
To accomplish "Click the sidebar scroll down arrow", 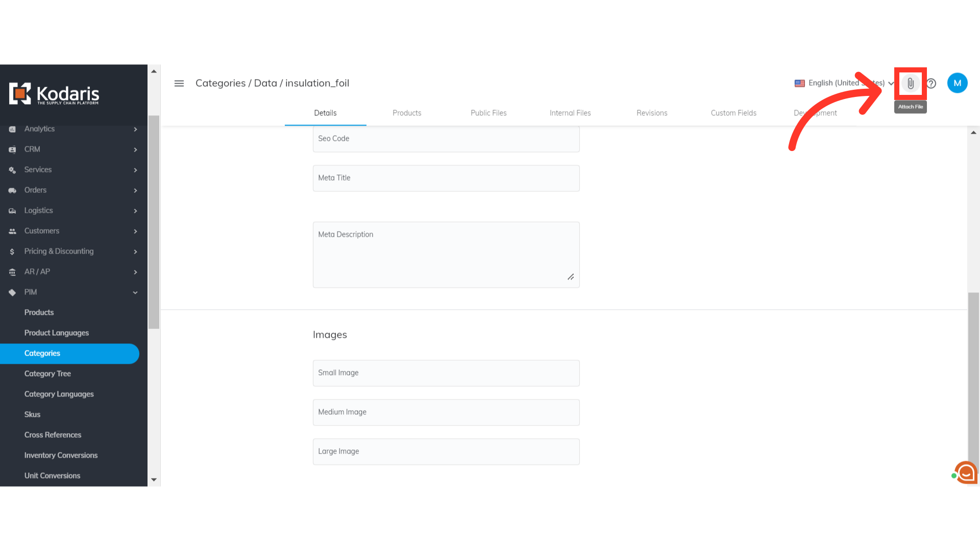I will (154, 480).
